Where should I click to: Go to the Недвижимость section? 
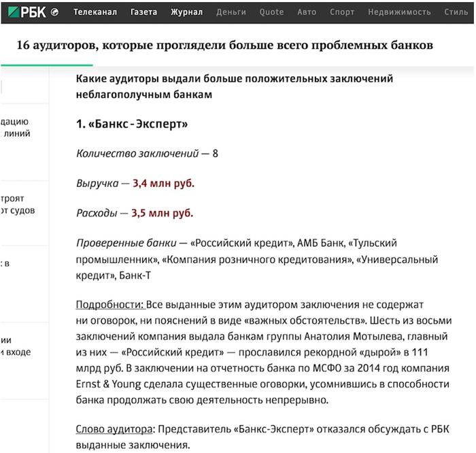click(399, 12)
